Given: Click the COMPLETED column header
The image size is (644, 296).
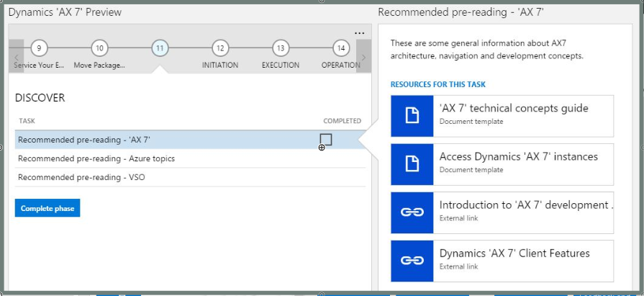Looking at the screenshot, I should click(x=342, y=121).
